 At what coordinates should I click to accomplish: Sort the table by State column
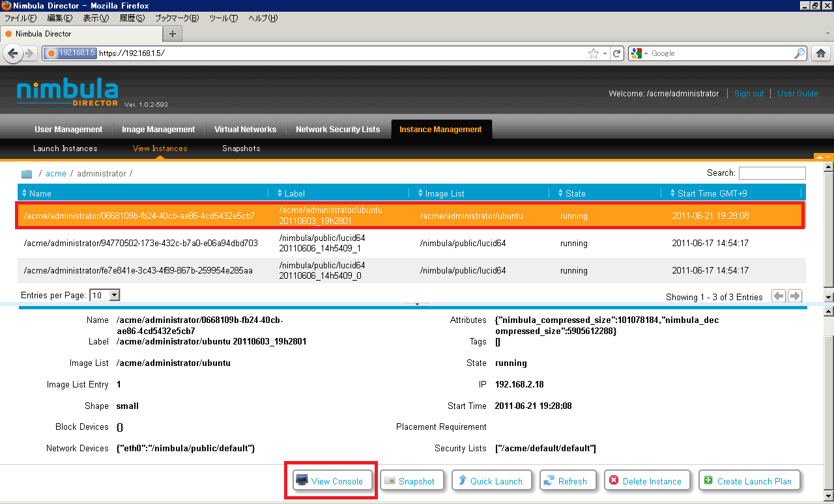(575, 193)
